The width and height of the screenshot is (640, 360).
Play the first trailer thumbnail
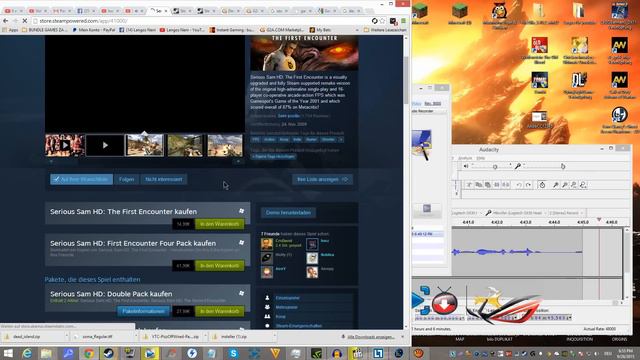click(64, 145)
